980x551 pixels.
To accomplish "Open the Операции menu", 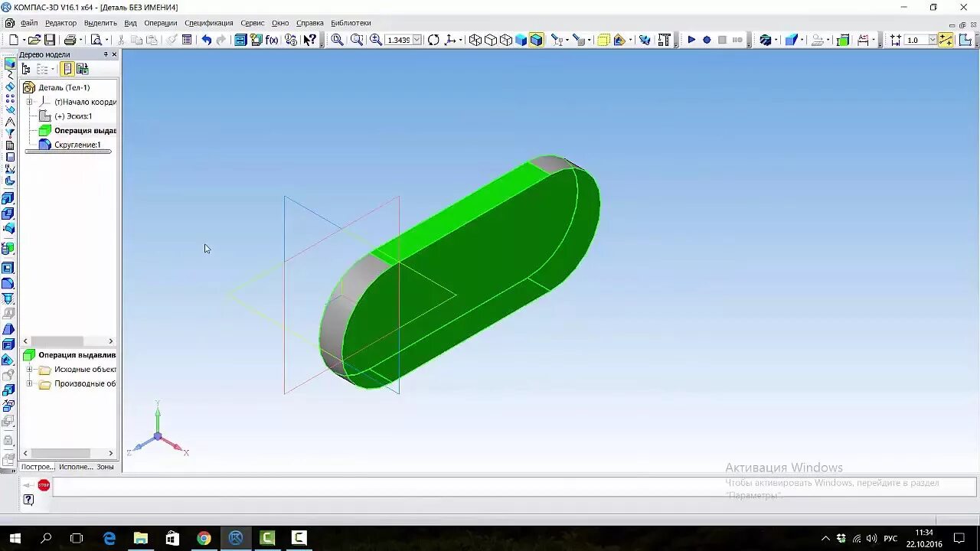I will (161, 23).
